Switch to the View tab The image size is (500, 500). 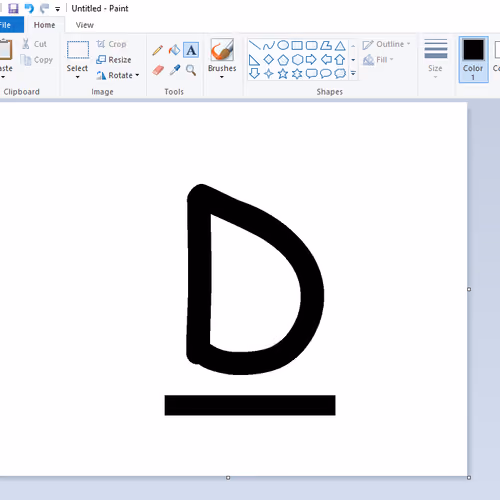click(85, 25)
